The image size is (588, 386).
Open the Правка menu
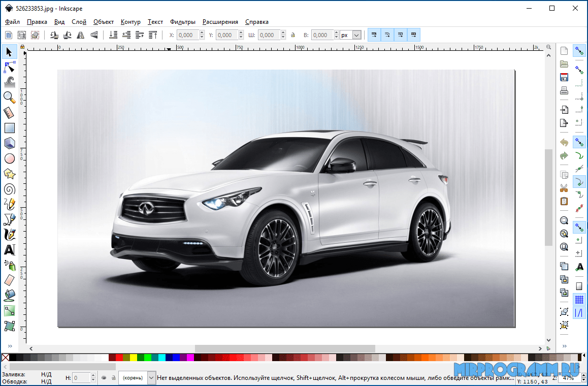click(37, 22)
